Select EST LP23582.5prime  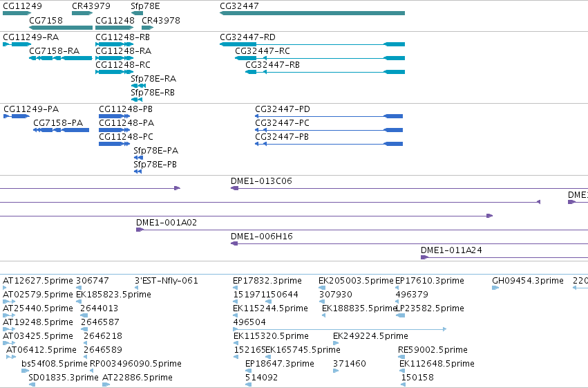coord(401,315)
